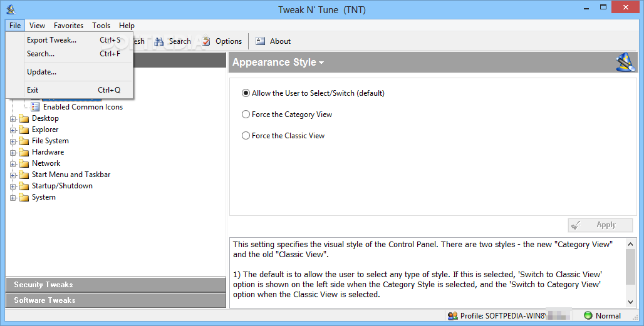Click the Options toolbar label
The height and width of the screenshot is (326, 644).
pos(229,41)
